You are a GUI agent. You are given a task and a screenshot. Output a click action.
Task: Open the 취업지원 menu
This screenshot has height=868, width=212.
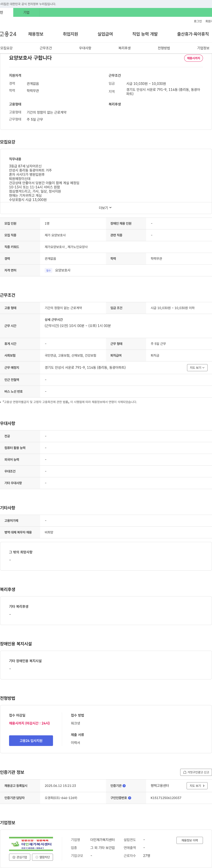(x=70, y=34)
